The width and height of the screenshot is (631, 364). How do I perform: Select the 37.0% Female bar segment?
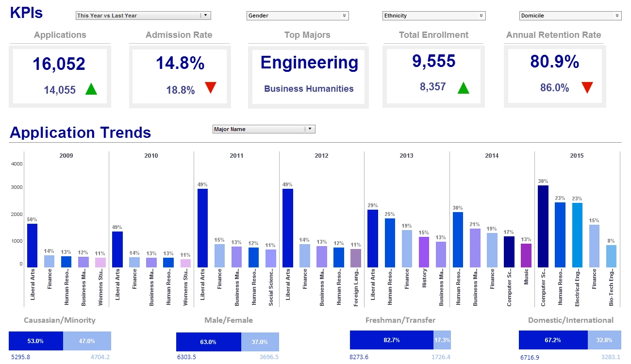[x=261, y=341]
